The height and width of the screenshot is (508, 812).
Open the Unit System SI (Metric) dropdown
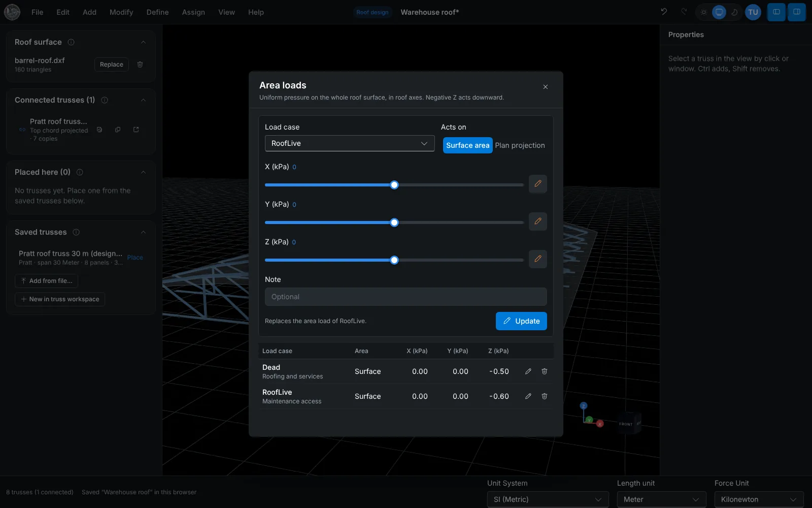click(548, 499)
